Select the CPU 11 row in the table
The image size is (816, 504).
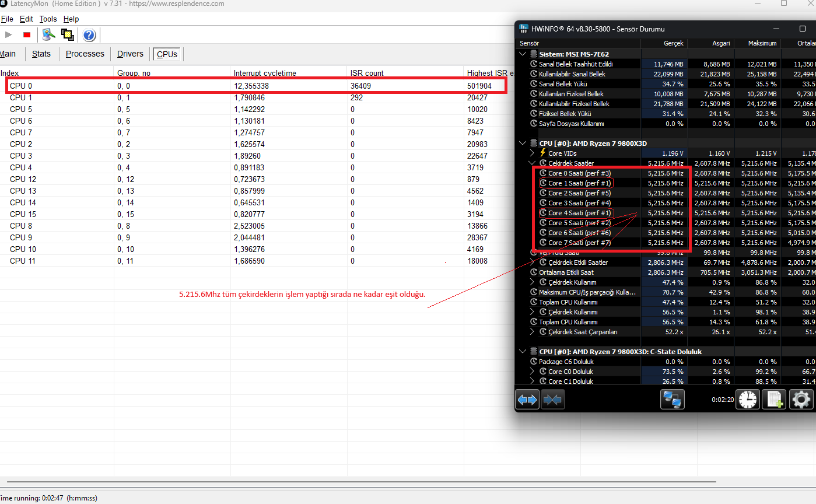pos(257,261)
